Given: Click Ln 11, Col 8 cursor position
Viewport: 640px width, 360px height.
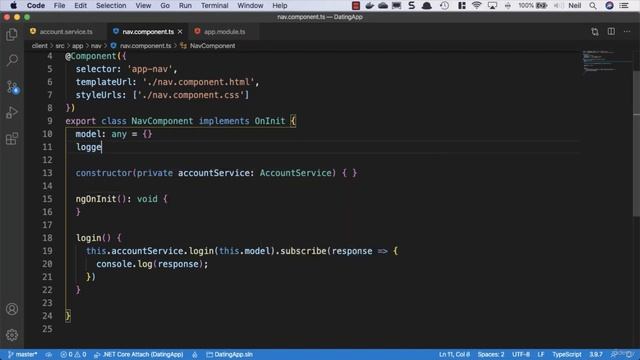Looking at the screenshot, I should [454, 354].
